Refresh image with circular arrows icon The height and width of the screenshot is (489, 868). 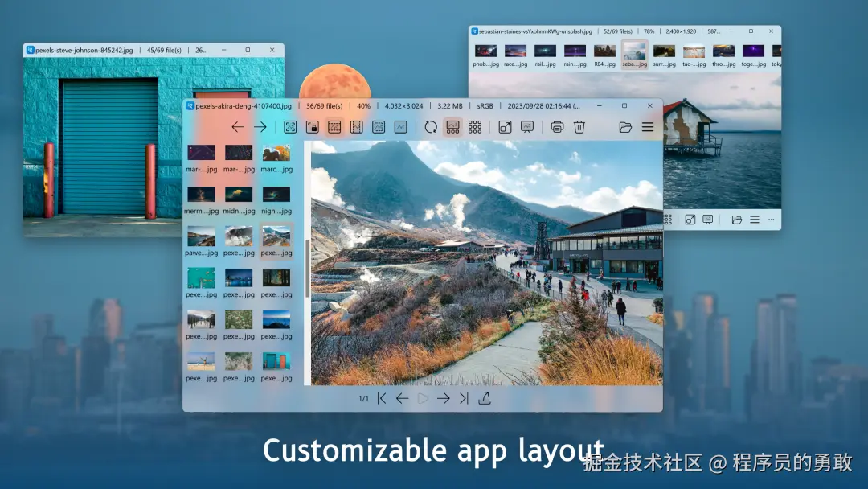[x=431, y=127]
